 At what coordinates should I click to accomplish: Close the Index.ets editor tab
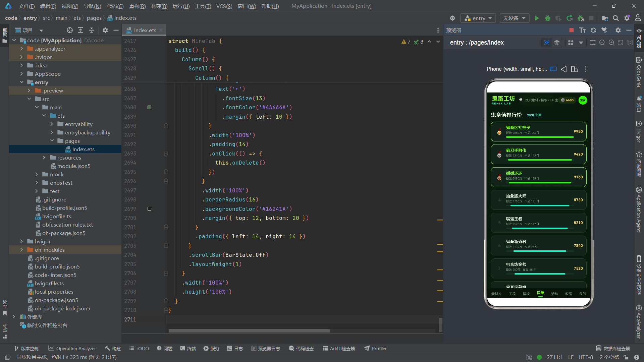pos(161,30)
